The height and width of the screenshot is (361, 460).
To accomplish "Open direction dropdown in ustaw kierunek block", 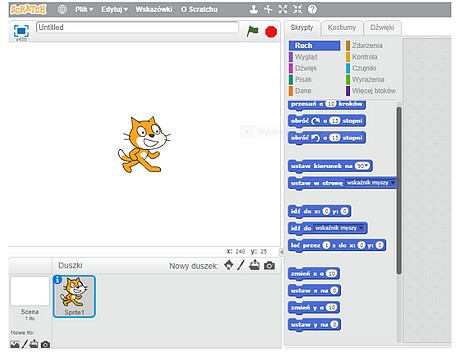I will (x=362, y=166).
